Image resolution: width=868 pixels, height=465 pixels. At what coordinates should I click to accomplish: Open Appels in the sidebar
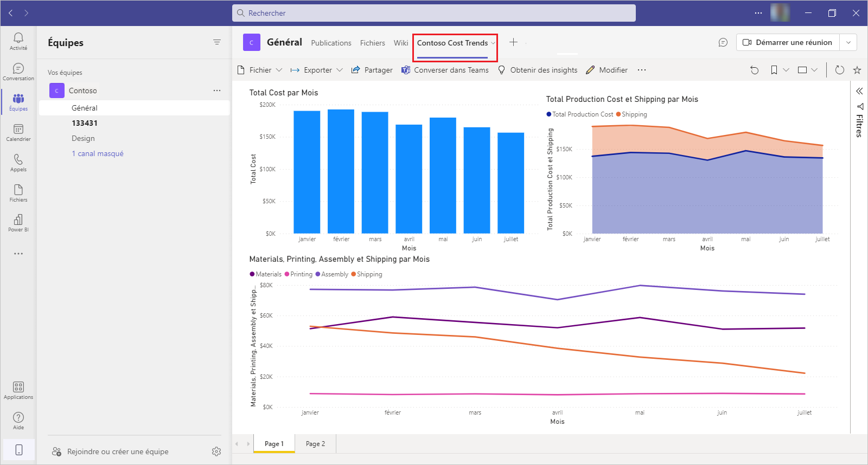[18, 163]
